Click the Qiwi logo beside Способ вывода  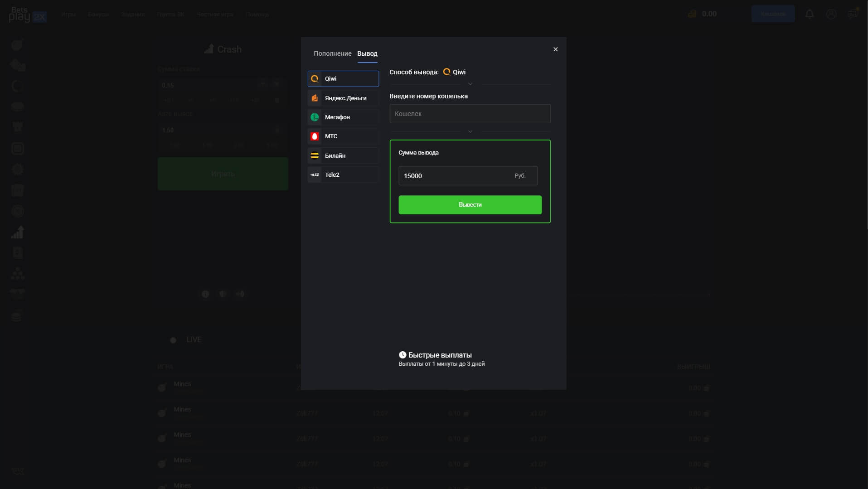click(447, 72)
